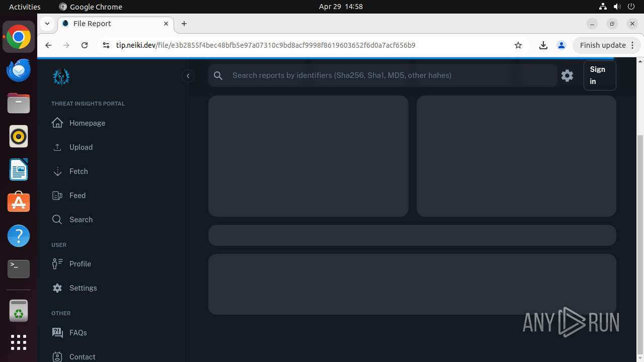Click the sidebar Search magnifier icon
This screenshot has width=644, height=362.
point(57,220)
